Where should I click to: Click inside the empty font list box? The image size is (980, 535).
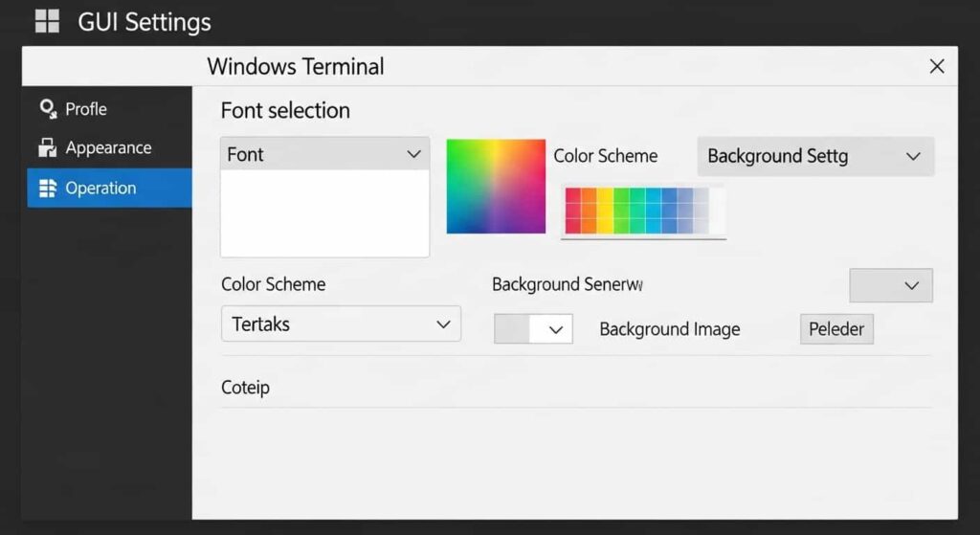(325, 213)
